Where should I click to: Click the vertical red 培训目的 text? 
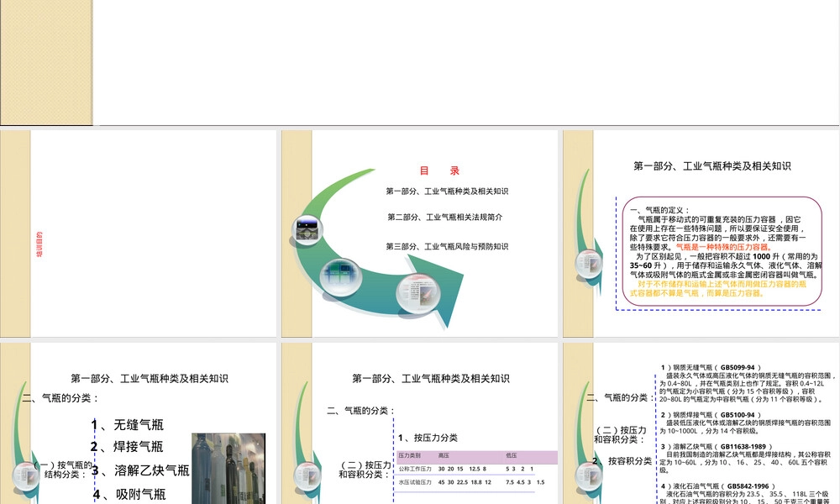[x=39, y=244]
